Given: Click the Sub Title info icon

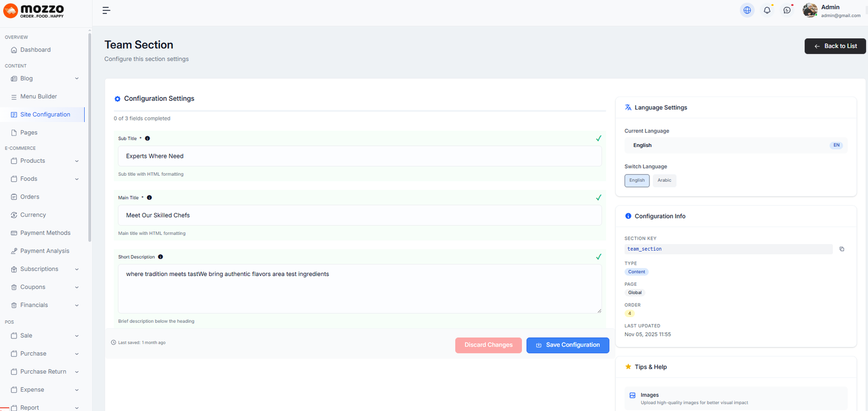Looking at the screenshot, I should point(148,138).
